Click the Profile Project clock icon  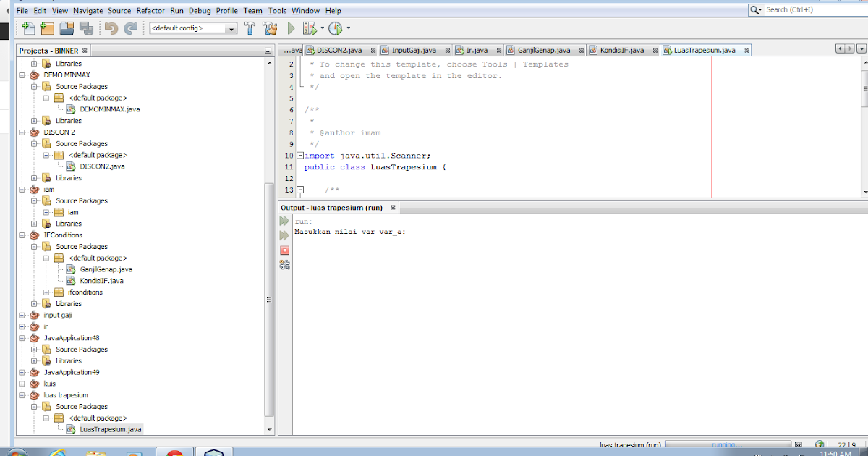(x=336, y=28)
